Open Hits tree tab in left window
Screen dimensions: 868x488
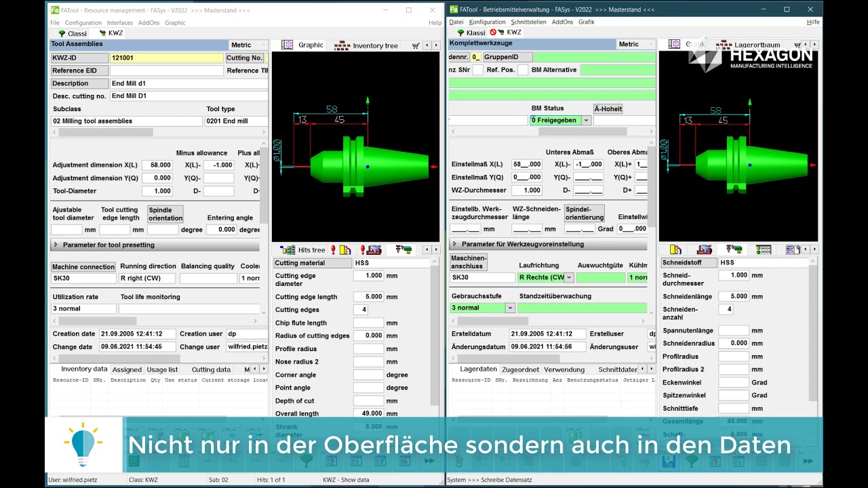[x=304, y=250]
